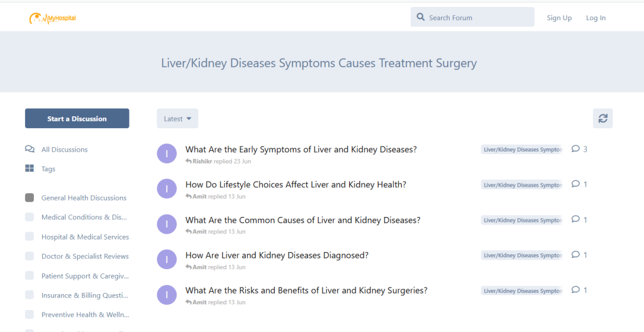This screenshot has height=332, width=644.
Task: Click the Tags grid icon
Action: point(30,169)
